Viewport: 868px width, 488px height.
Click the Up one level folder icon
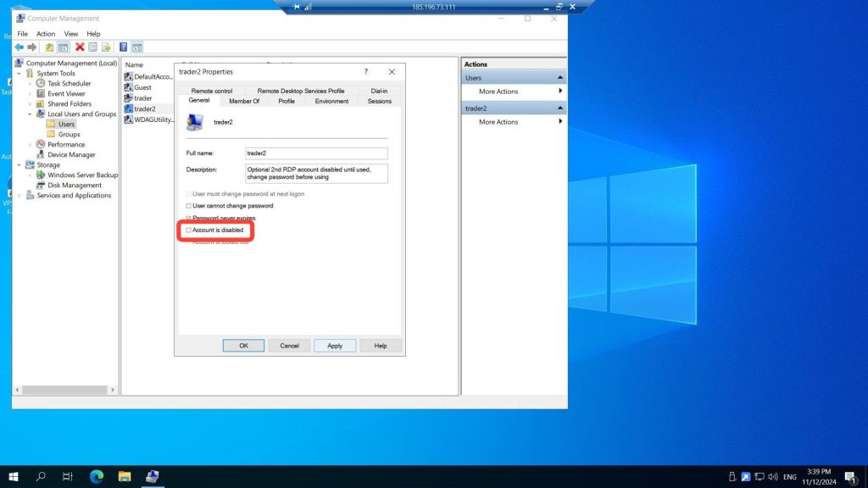[49, 47]
